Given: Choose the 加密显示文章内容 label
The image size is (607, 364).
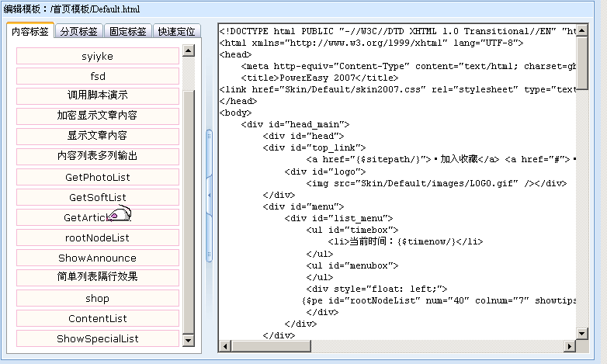Looking at the screenshot, I should click(97, 116).
